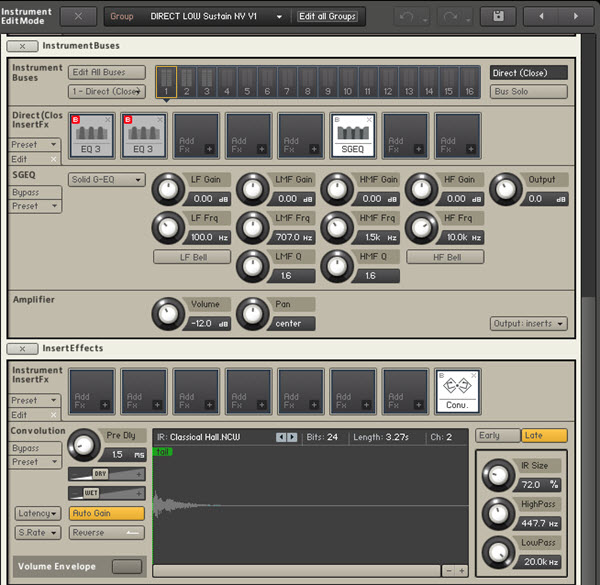Toggle bypass B on first EQ 3 slot
Viewport: 600px width, 585px height.
pyautogui.click(x=75, y=120)
